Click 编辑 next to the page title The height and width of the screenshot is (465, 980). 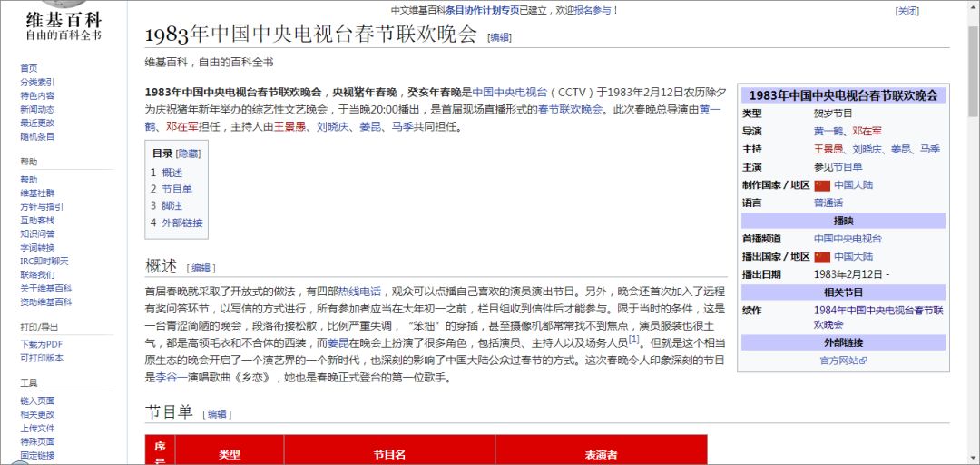click(x=499, y=37)
